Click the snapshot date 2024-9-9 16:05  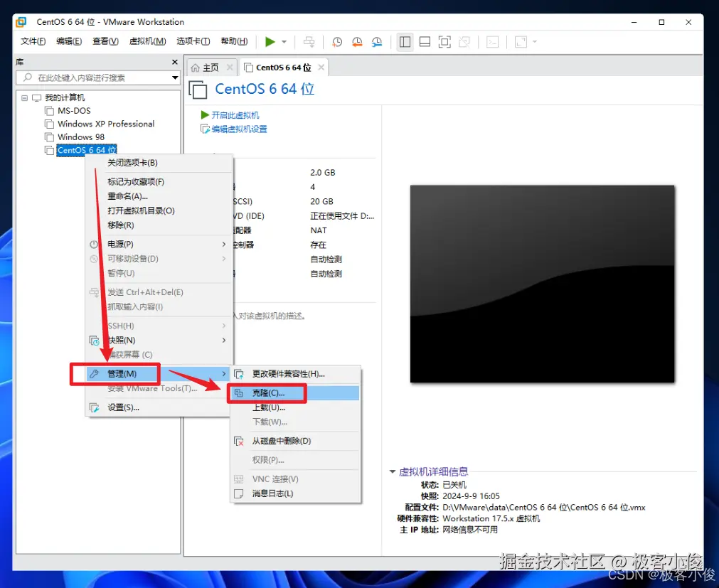click(x=471, y=496)
